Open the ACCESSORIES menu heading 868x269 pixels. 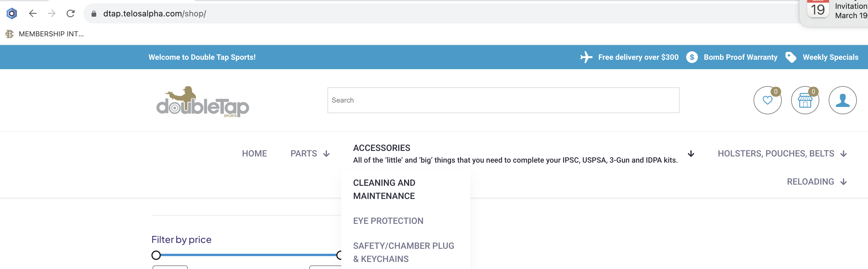(381, 148)
